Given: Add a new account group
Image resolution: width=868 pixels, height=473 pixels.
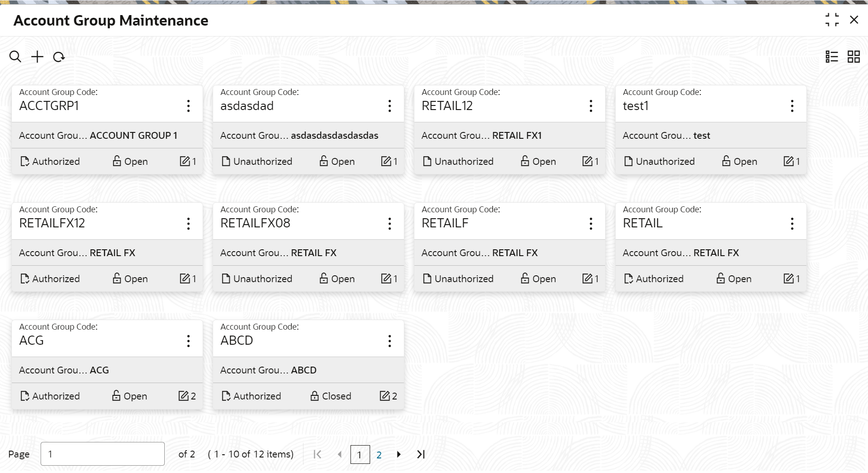Looking at the screenshot, I should (x=37, y=57).
